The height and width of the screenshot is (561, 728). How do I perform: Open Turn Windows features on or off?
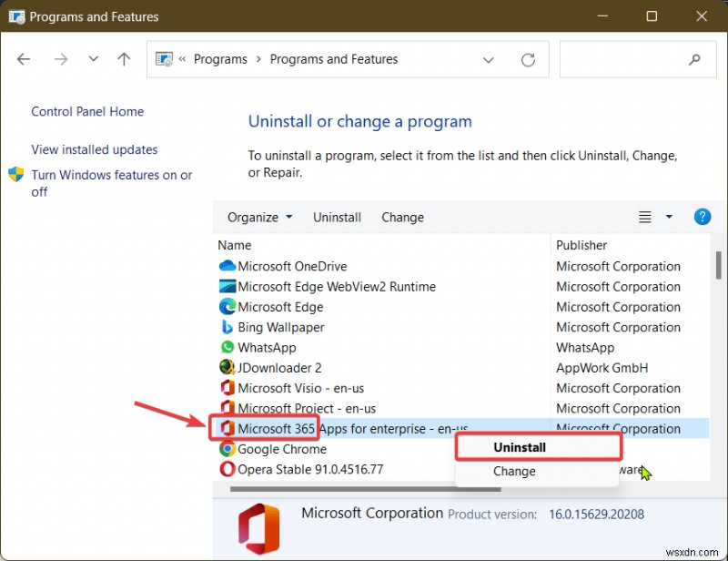tap(111, 183)
